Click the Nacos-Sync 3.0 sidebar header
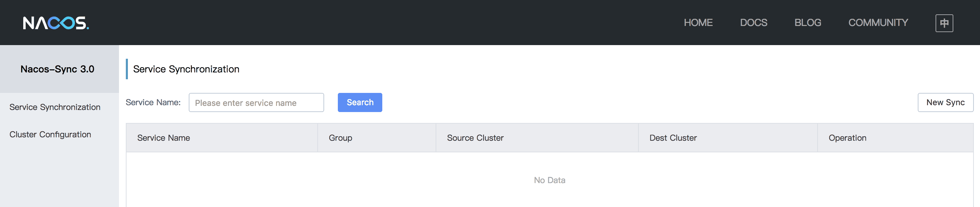This screenshot has width=980, height=207. pyautogui.click(x=57, y=69)
